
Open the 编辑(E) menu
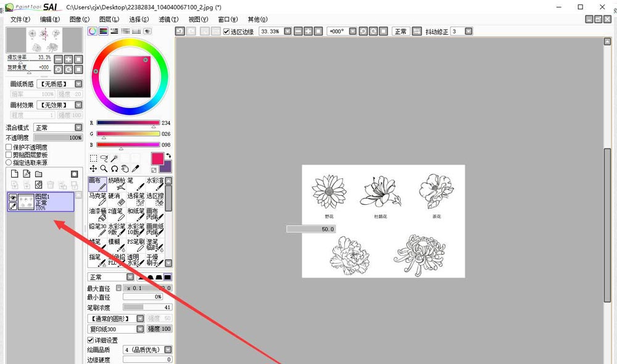(50, 19)
